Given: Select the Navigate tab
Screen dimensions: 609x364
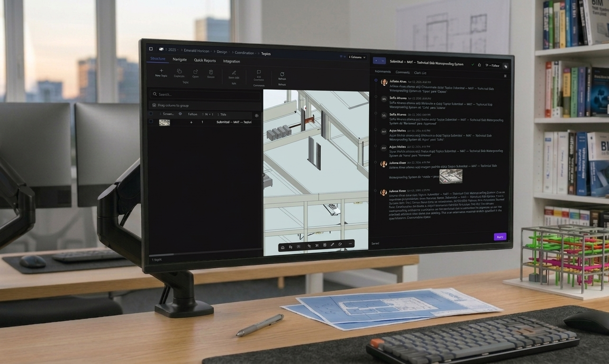Looking at the screenshot, I should click(180, 60).
